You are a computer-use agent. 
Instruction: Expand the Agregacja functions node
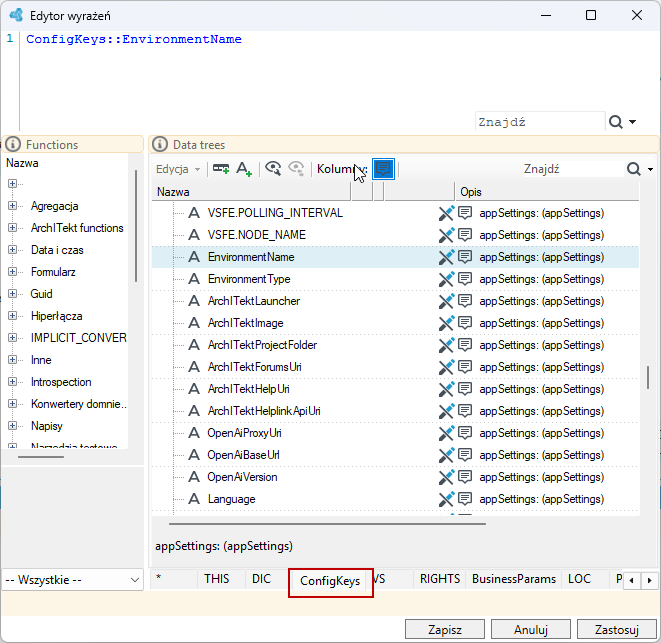(12, 206)
